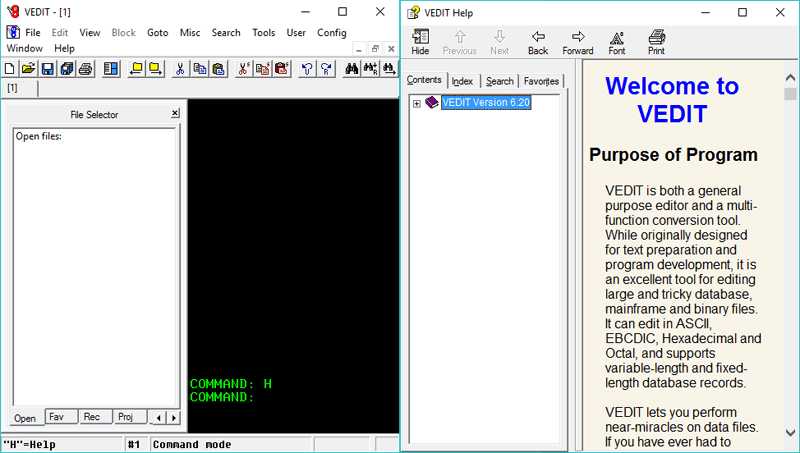Select the Open tab in File Selector
Screen dimensions: 800x453
click(25, 418)
